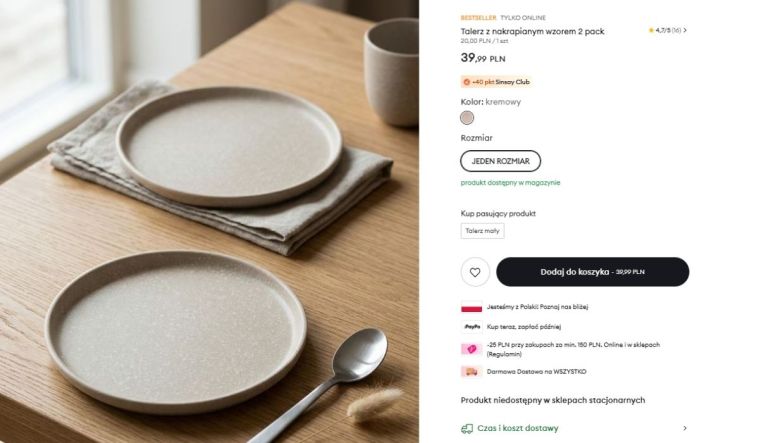Click the Polish flag icon

coord(471,308)
